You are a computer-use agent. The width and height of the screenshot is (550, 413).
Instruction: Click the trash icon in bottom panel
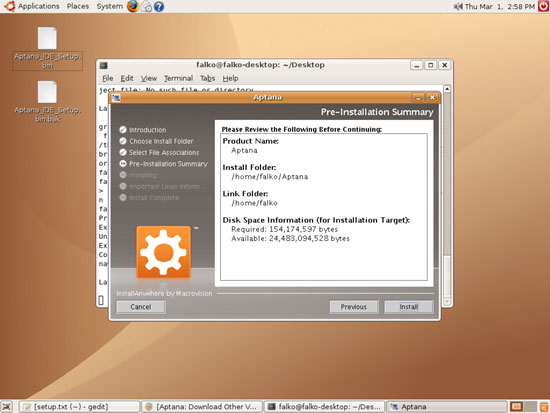coord(544,407)
